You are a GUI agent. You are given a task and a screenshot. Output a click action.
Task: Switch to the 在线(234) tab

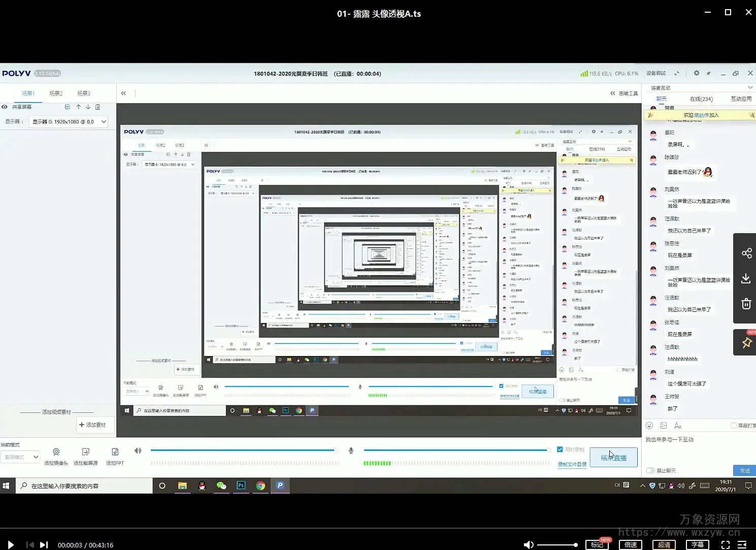(701, 99)
